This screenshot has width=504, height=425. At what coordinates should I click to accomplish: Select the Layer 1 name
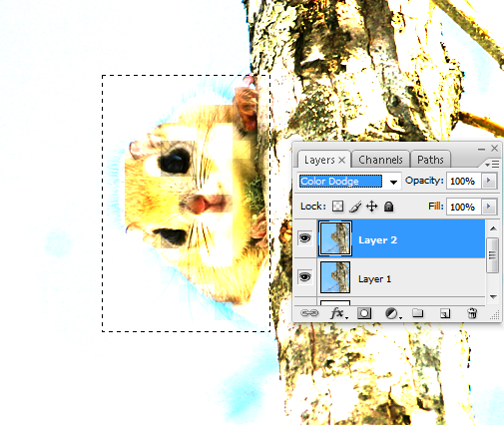[x=374, y=278]
